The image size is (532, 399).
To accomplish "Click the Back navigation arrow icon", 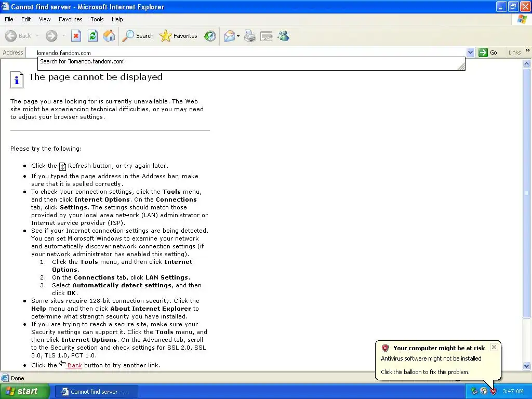I will (x=11, y=36).
